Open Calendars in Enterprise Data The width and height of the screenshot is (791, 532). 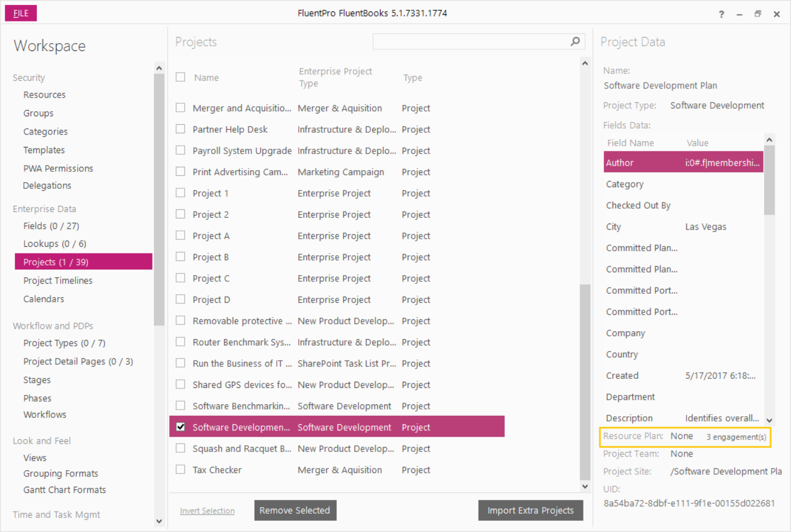pyautogui.click(x=44, y=299)
